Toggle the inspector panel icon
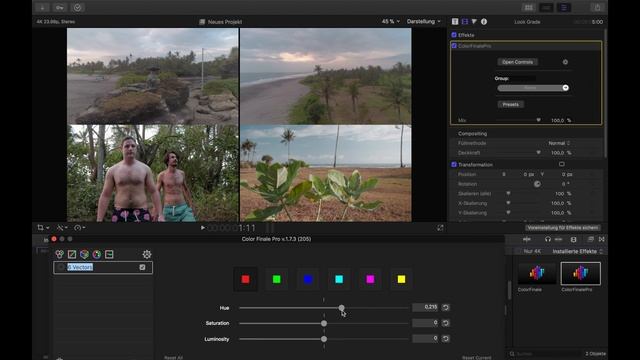The width and height of the screenshot is (640, 360). click(x=564, y=7)
